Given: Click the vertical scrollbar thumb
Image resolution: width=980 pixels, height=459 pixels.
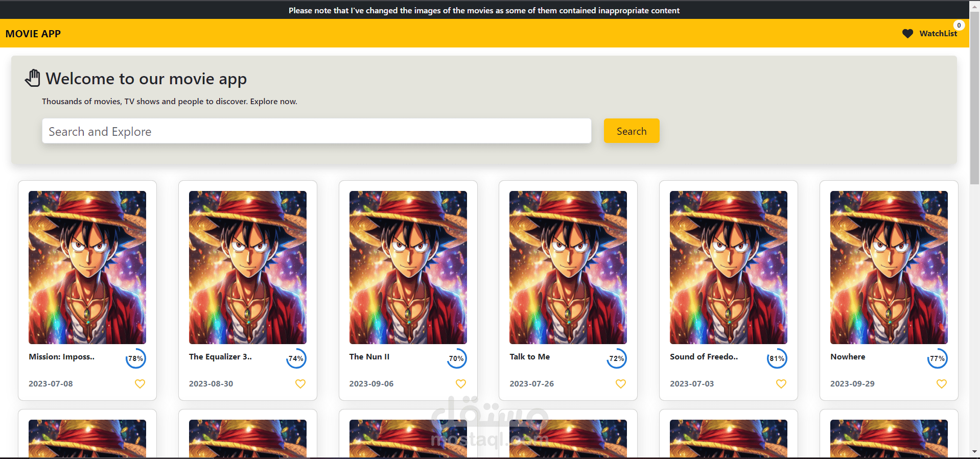Looking at the screenshot, I should [x=975, y=97].
